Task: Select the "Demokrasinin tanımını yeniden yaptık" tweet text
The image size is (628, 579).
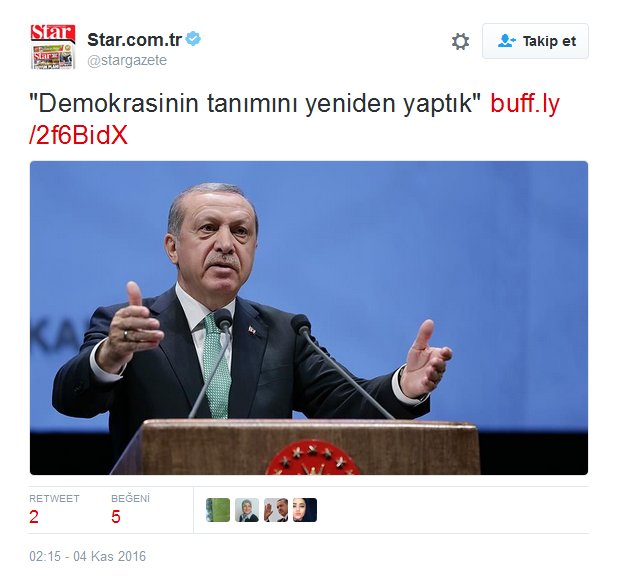Action: pos(255,104)
